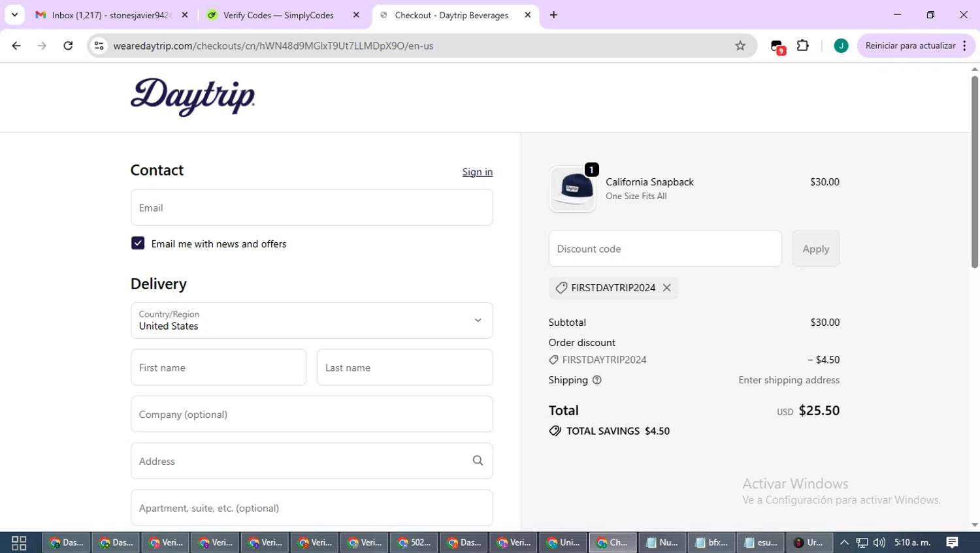Toggle Email me with news and offers
The height and width of the screenshot is (553, 980).
[x=138, y=244]
